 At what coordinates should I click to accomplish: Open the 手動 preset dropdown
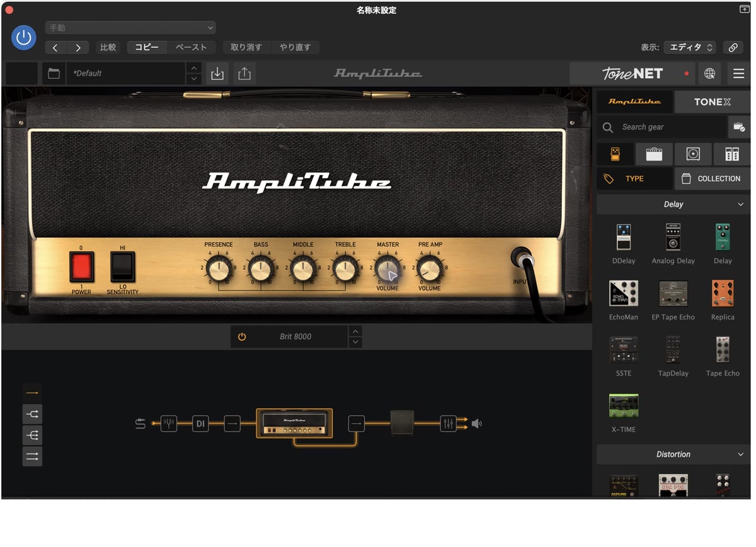coord(130,28)
